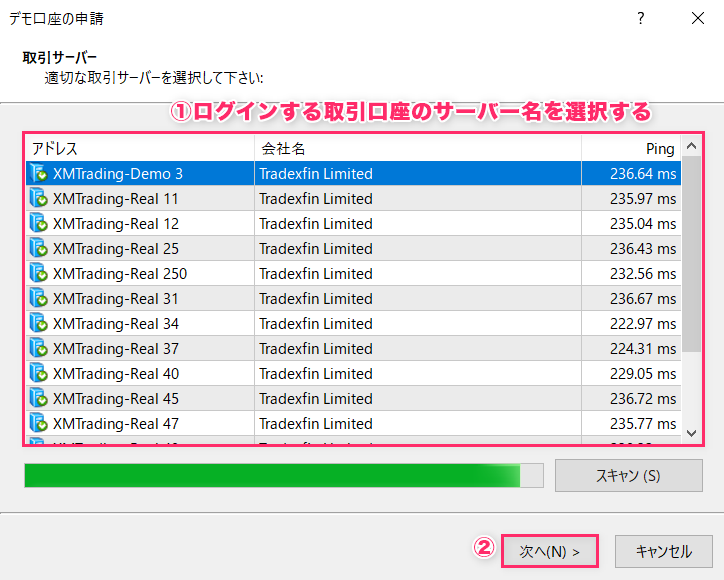
Task: Select the XMTrading-Real 31 server name
Action: point(115,298)
